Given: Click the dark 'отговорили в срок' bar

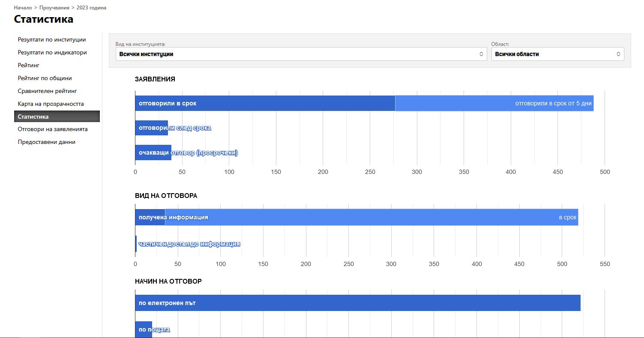Looking at the screenshot, I should tap(265, 103).
